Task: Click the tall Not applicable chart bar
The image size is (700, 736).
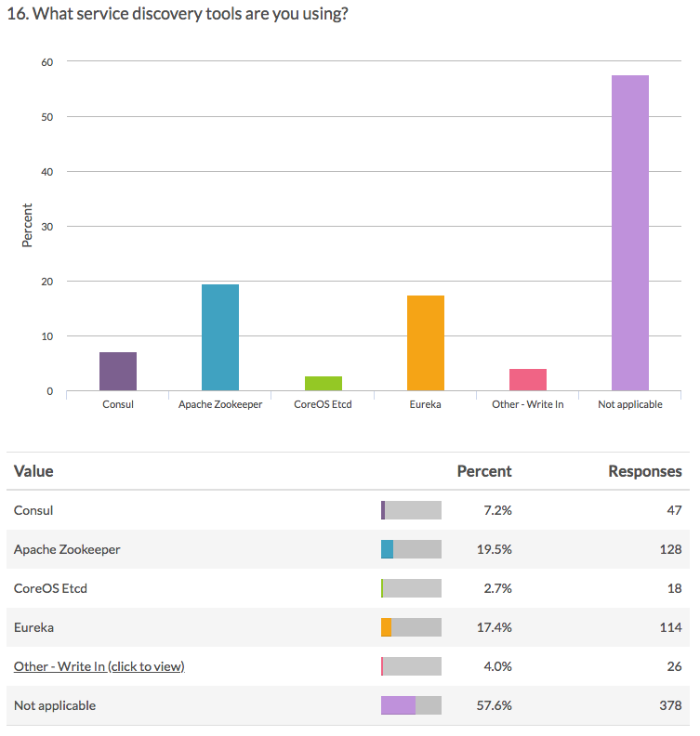Action: click(x=630, y=232)
